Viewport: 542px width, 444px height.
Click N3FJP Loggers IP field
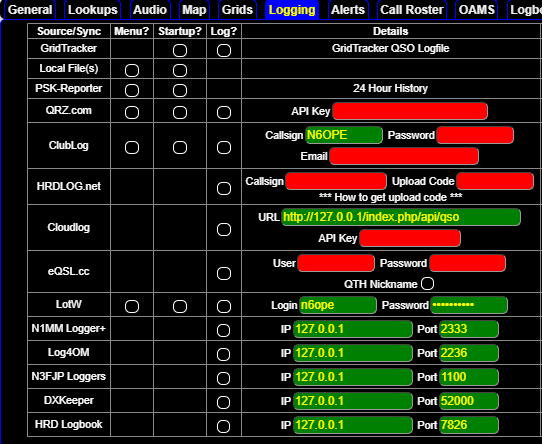pyautogui.click(x=353, y=377)
